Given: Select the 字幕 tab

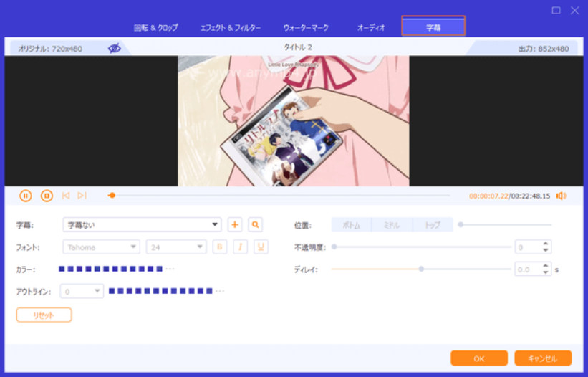Looking at the screenshot, I should click(433, 26).
